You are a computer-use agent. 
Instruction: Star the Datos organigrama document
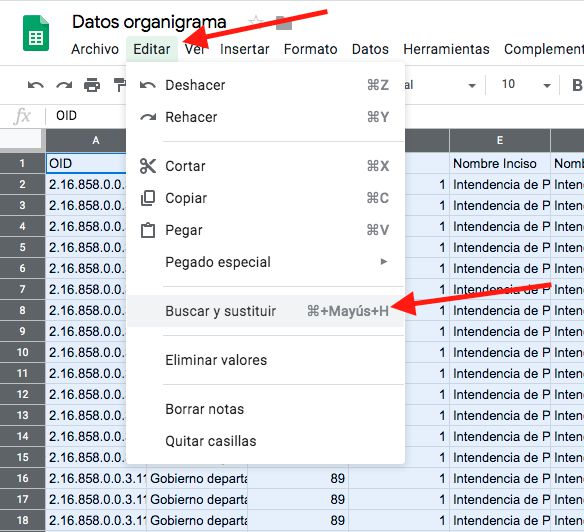[x=256, y=22]
